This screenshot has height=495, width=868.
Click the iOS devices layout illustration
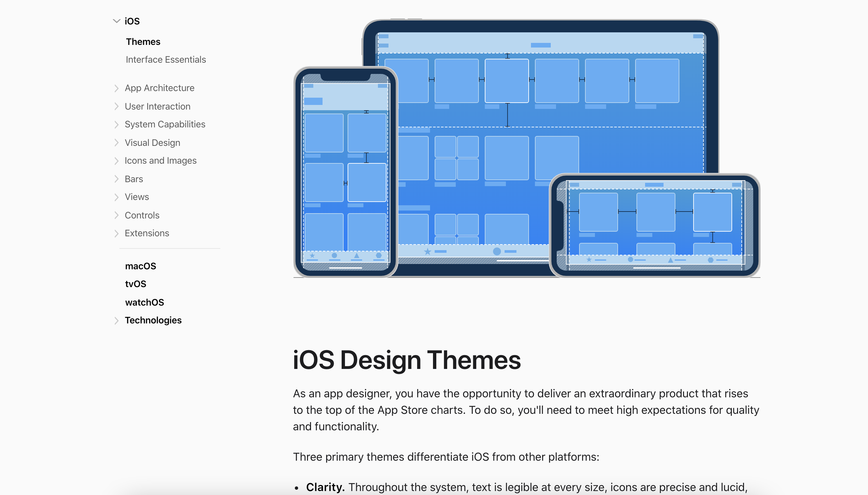point(527,148)
